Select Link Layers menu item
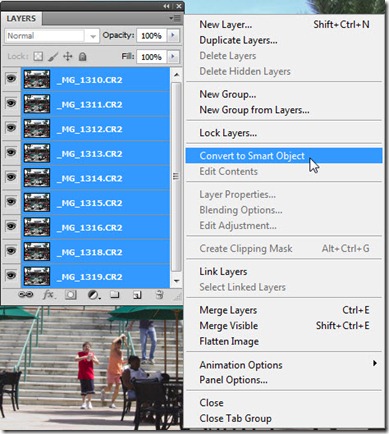The image size is (389, 434). (x=284, y=272)
